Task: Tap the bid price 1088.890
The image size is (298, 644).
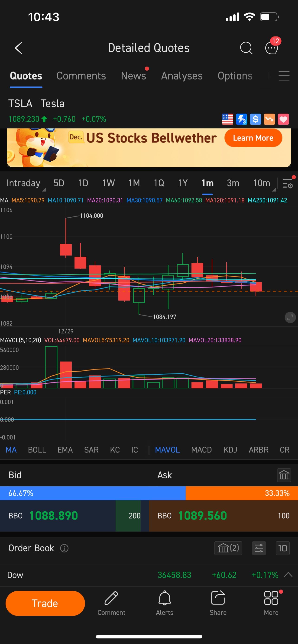Action: click(x=54, y=516)
